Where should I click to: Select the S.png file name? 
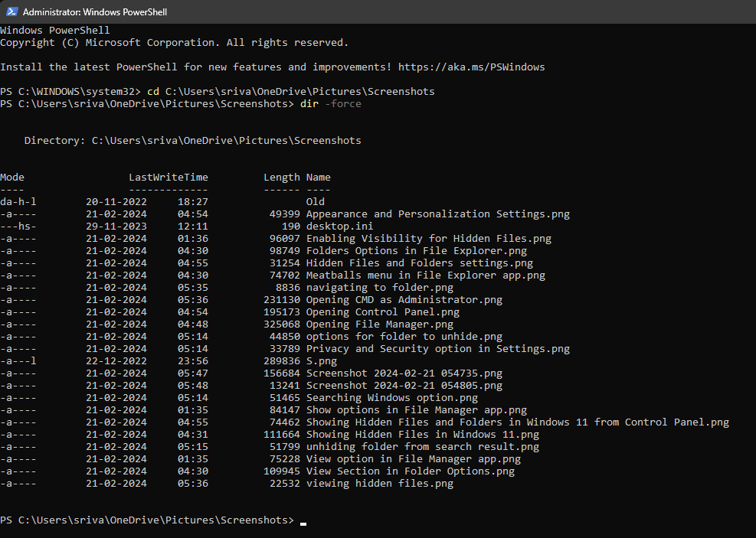coord(321,361)
